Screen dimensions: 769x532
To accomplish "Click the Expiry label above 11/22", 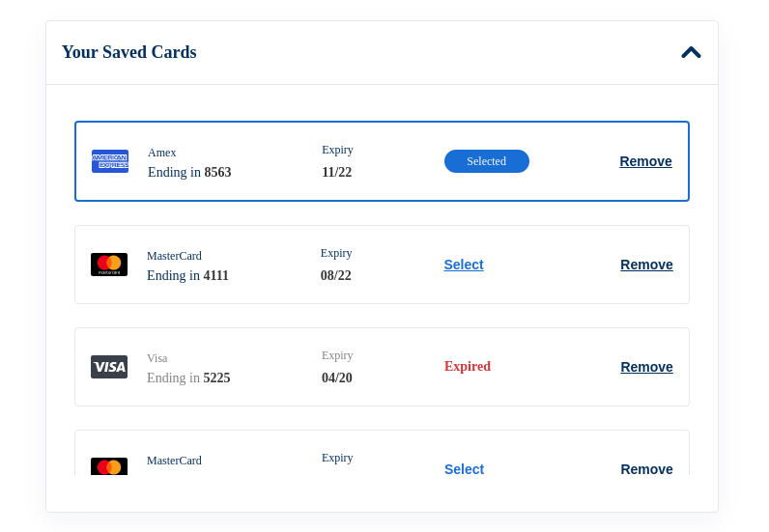I will (337, 150).
